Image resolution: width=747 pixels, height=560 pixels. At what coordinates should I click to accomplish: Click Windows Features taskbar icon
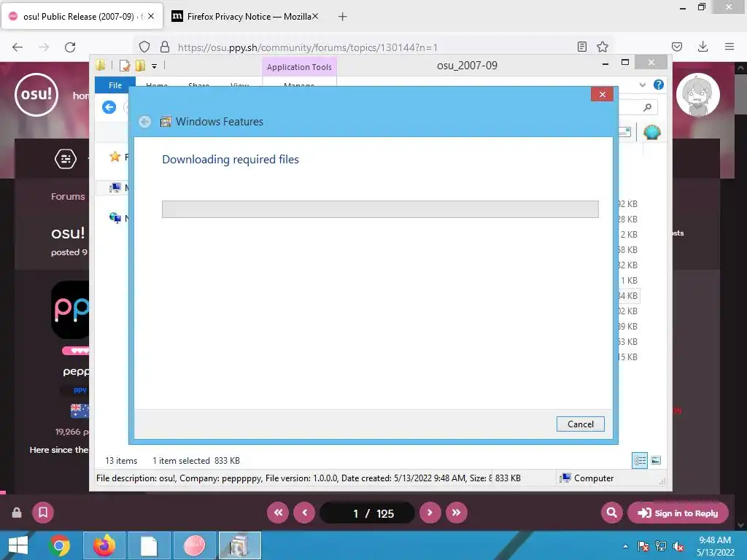point(239,545)
